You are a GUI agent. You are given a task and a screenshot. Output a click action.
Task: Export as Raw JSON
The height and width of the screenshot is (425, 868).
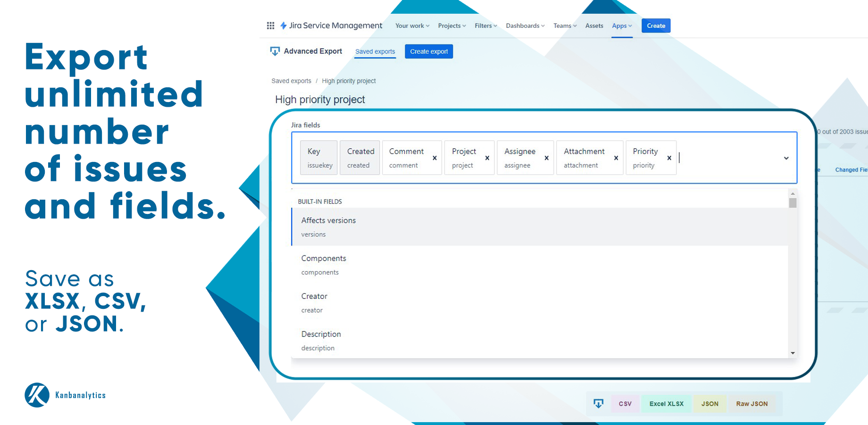pos(751,404)
